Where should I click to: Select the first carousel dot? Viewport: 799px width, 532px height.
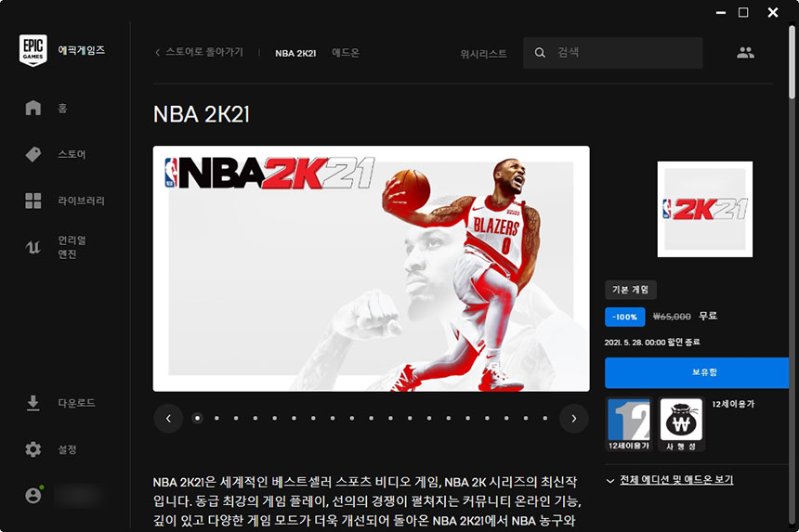pyautogui.click(x=197, y=418)
